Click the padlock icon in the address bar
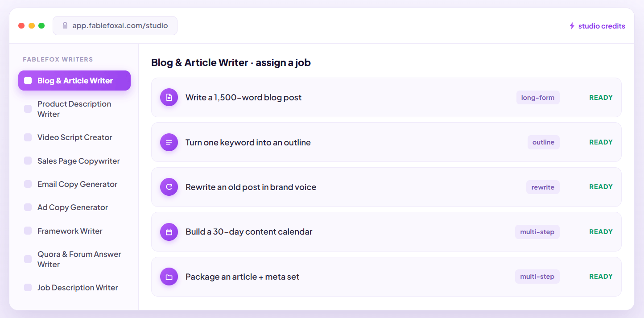Screen dimensions: 644x318 (x=65, y=25)
